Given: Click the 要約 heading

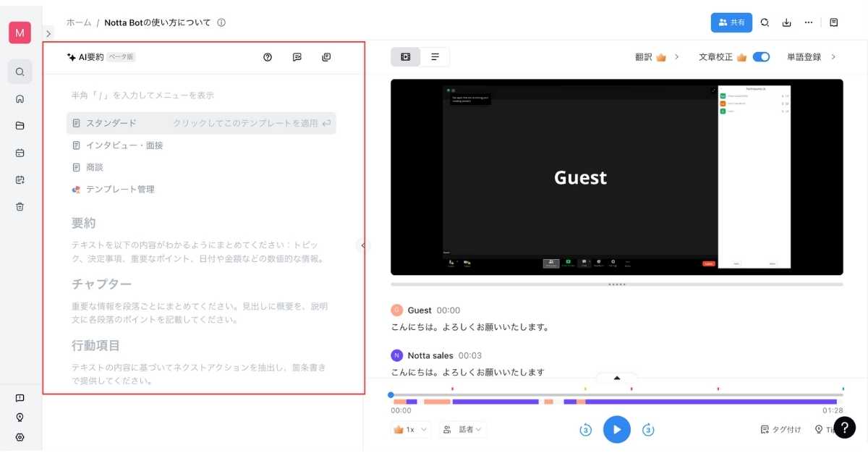Looking at the screenshot, I should (84, 222).
